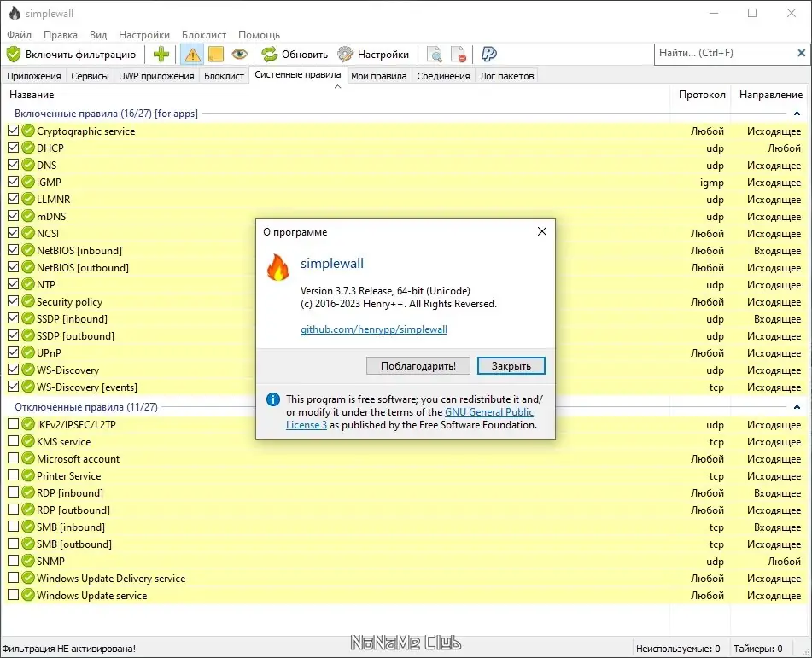The height and width of the screenshot is (658, 812).
Task: Open the Помощь menu
Action: click(x=259, y=35)
